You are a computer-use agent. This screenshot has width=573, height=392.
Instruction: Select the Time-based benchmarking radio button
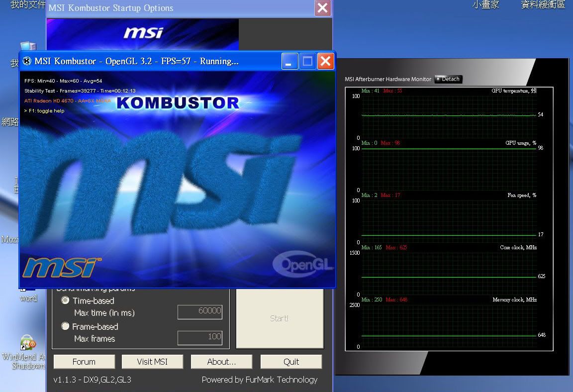click(66, 300)
